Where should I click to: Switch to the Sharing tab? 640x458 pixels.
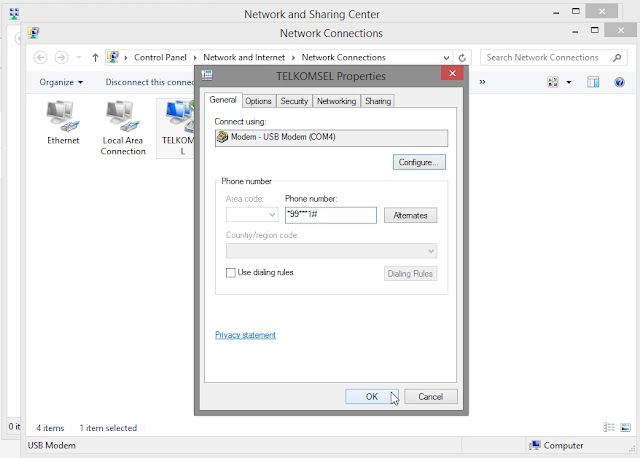[378, 101]
